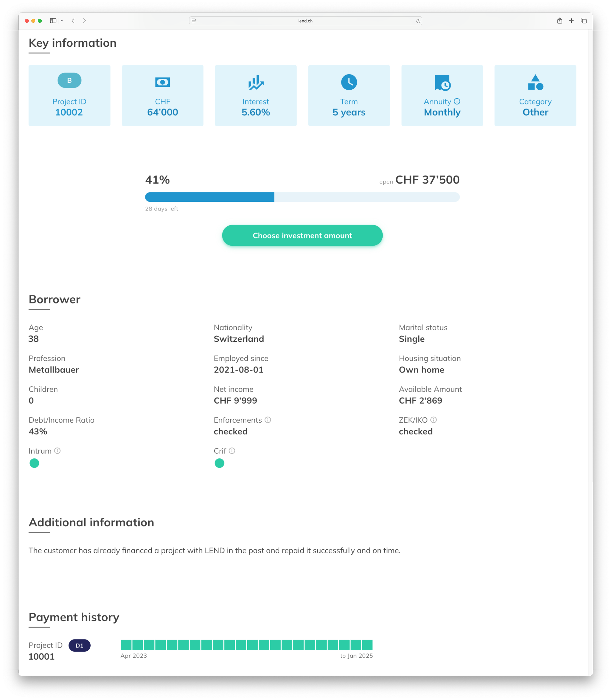This screenshot has height=700, width=611.
Task: Click the first payment history square
Action: click(x=126, y=645)
